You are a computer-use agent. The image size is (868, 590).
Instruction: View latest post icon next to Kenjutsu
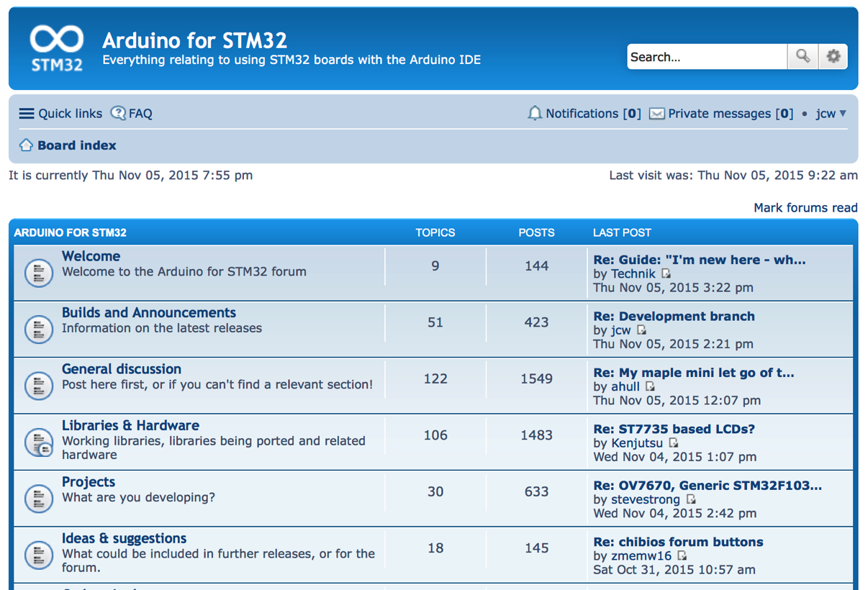tap(673, 443)
